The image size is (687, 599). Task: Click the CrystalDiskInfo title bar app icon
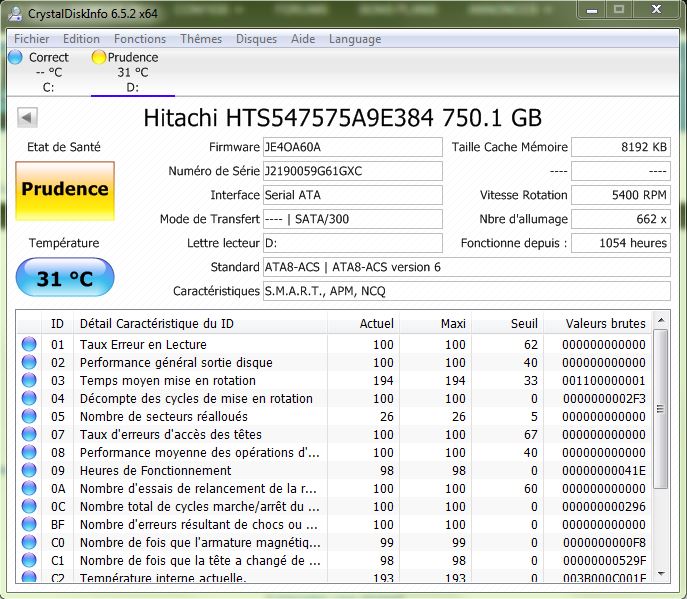click(x=15, y=13)
